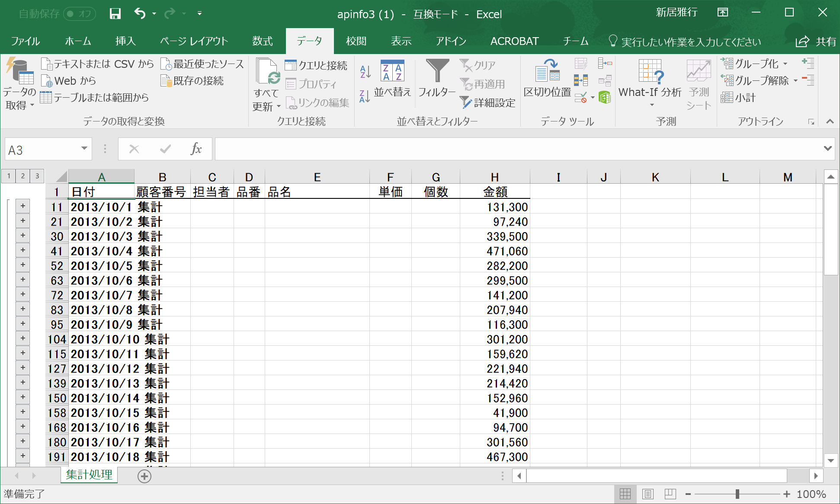840x504 pixels.
Task: Switch to page break preview view
Action: [x=670, y=494]
